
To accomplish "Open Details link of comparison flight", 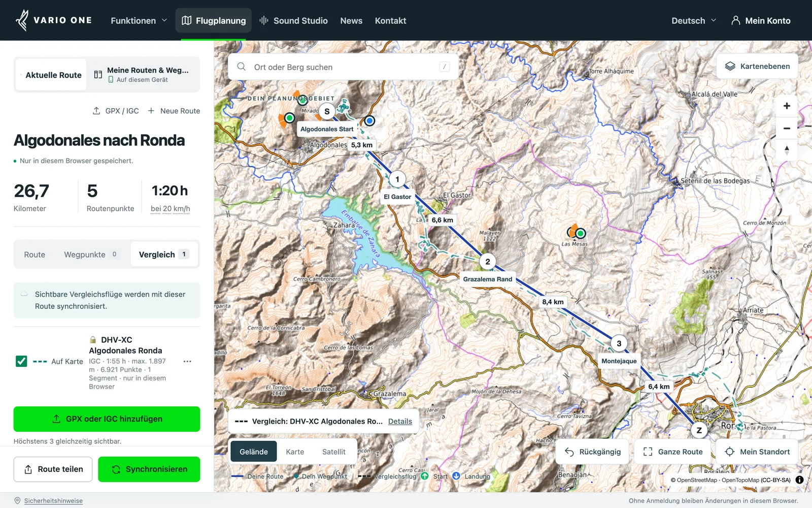I will (400, 421).
